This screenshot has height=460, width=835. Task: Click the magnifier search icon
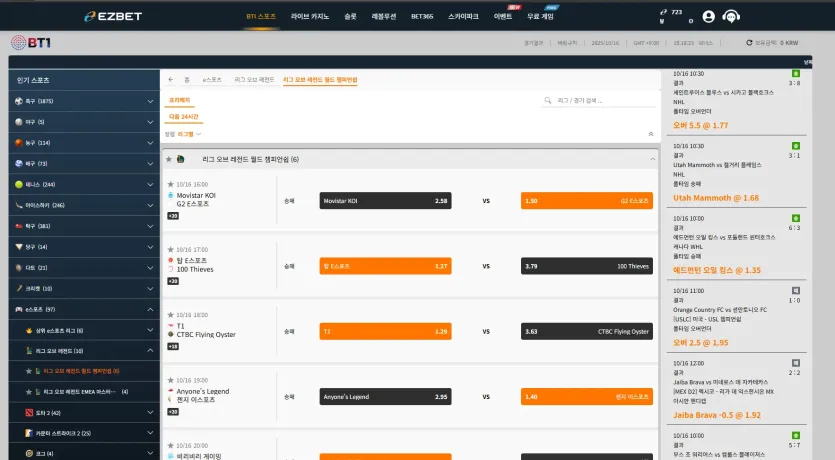(547, 100)
